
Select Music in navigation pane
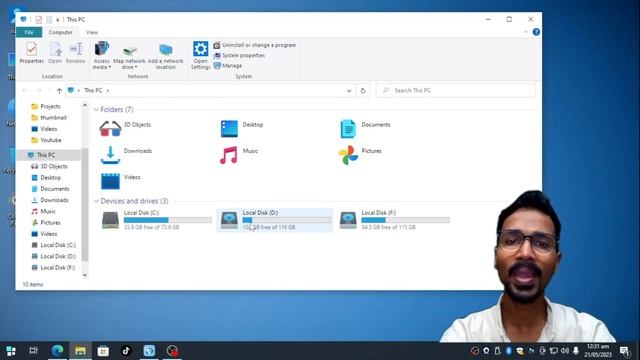tap(48, 211)
